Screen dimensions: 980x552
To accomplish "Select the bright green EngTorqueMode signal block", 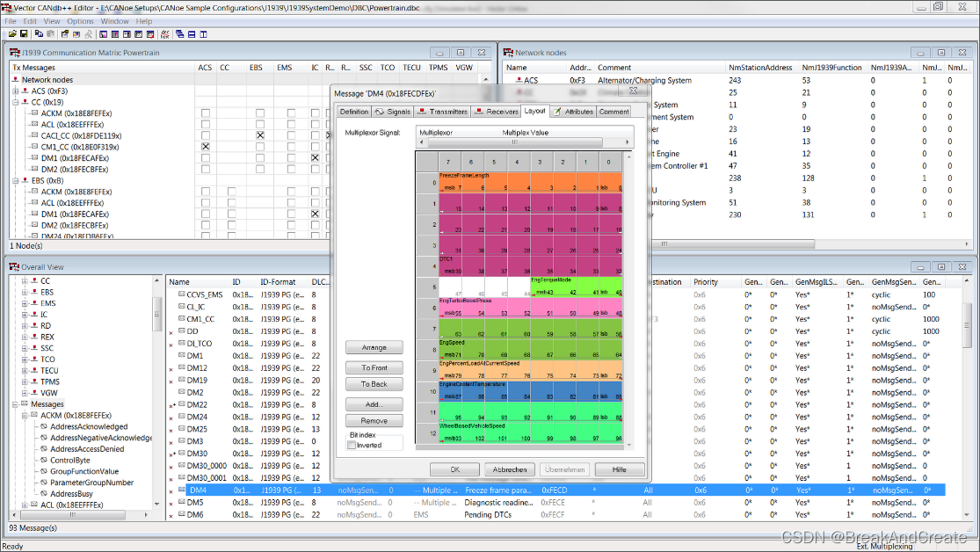I will click(576, 287).
